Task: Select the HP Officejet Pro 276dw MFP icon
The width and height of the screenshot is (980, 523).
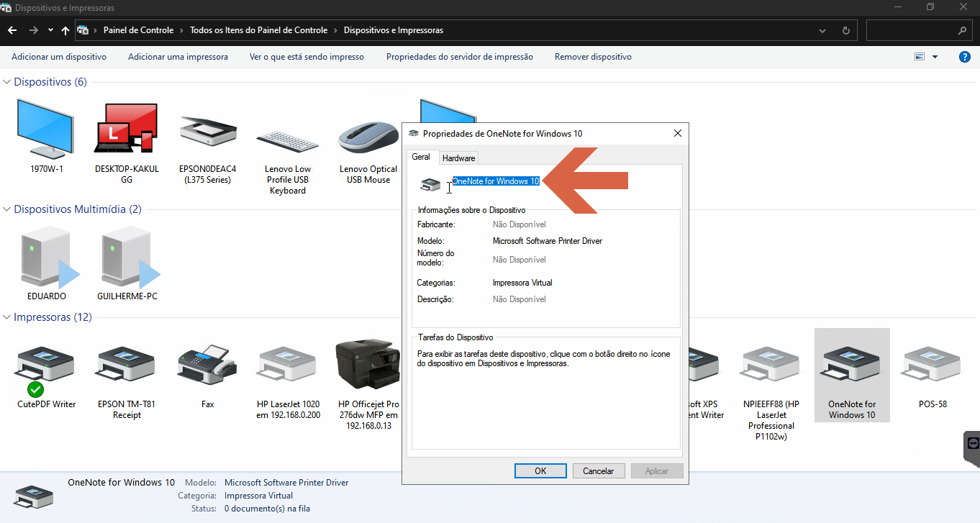Action: pyautogui.click(x=368, y=365)
